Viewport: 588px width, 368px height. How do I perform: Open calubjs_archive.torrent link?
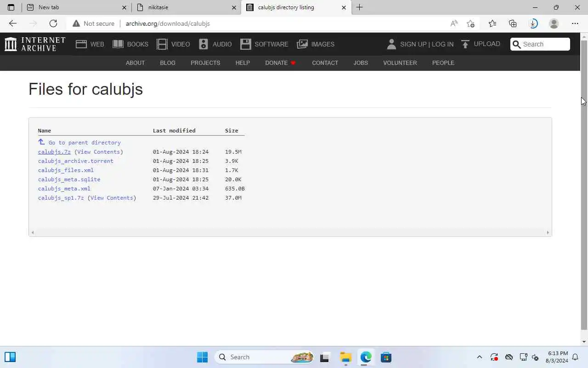tap(76, 161)
